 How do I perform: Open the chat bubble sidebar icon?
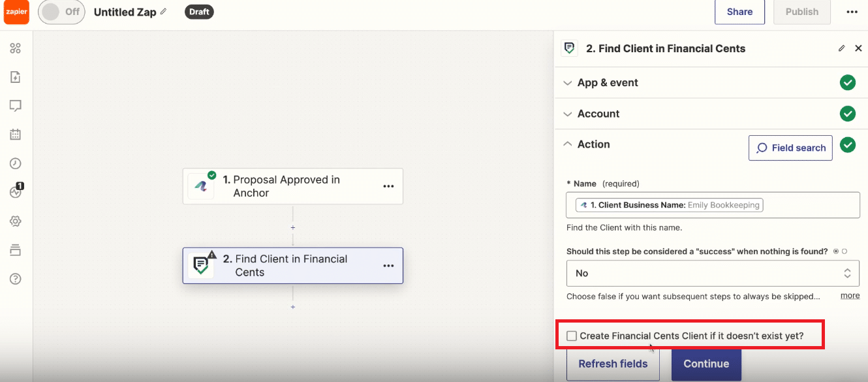click(x=16, y=106)
